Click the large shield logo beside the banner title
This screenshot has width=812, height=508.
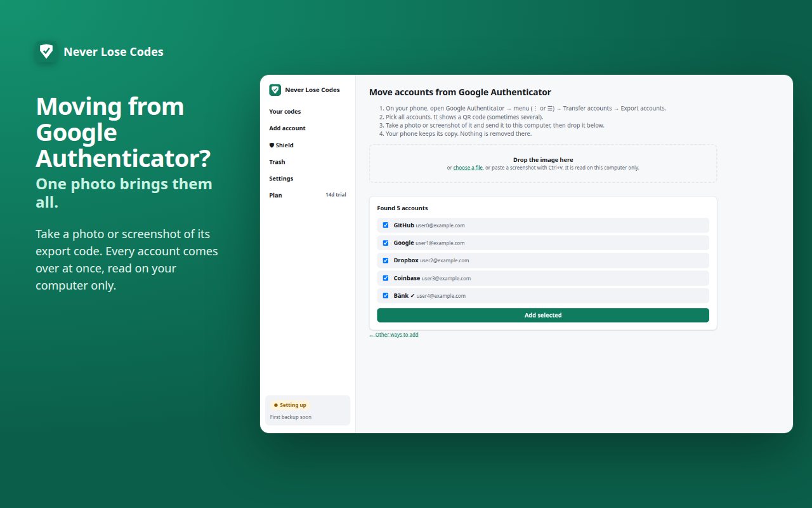coord(46,52)
